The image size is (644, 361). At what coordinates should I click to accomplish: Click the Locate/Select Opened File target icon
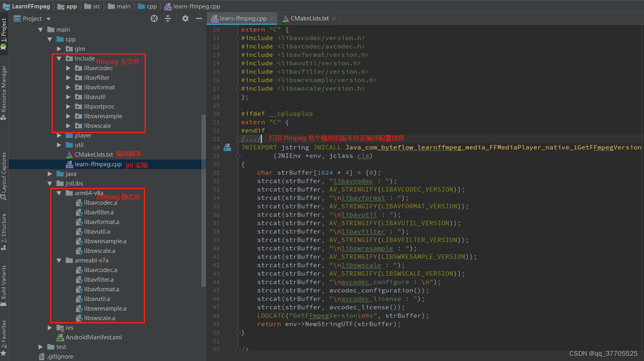pos(154,18)
